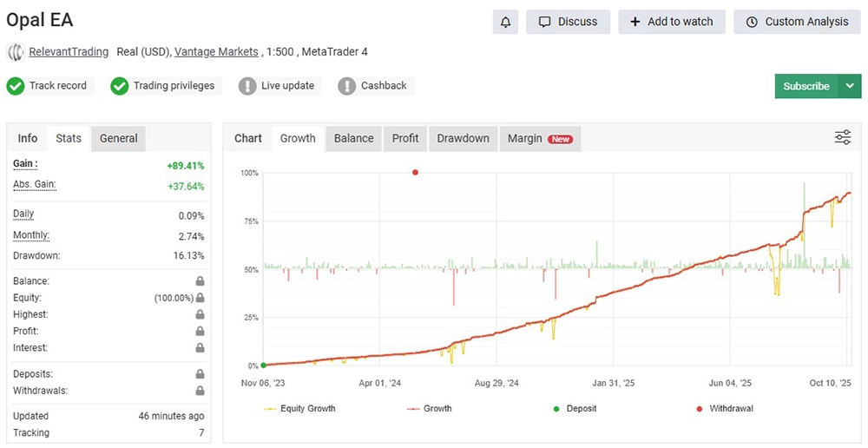The height and width of the screenshot is (448, 868).
Task: Open the Vantage Markets broker link
Action: pyautogui.click(x=216, y=52)
